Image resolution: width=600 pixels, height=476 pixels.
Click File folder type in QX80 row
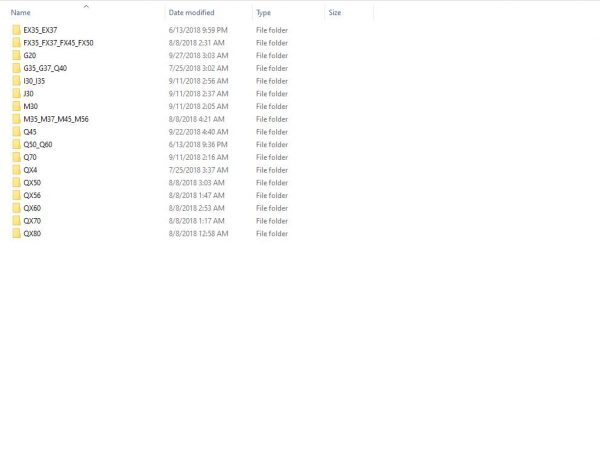click(272, 233)
